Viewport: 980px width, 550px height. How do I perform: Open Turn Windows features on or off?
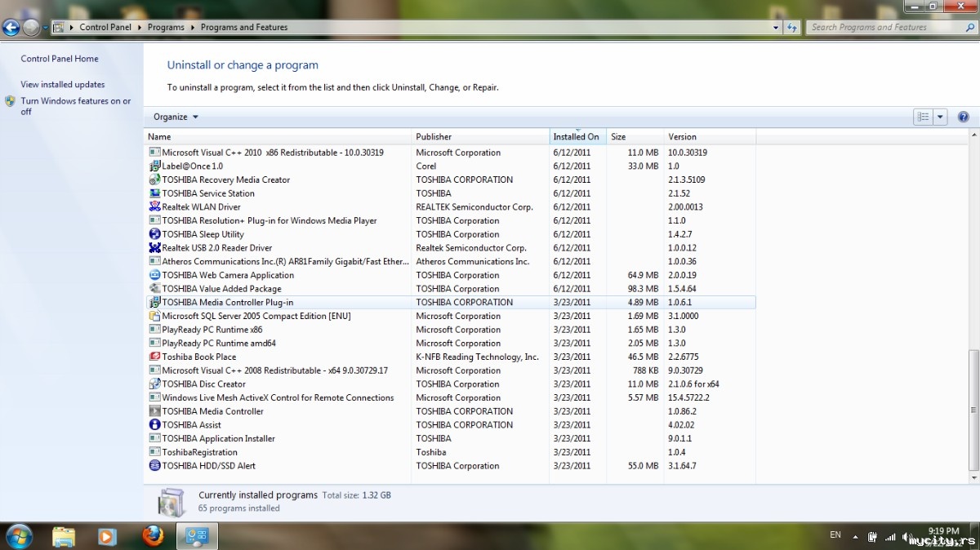(75, 106)
